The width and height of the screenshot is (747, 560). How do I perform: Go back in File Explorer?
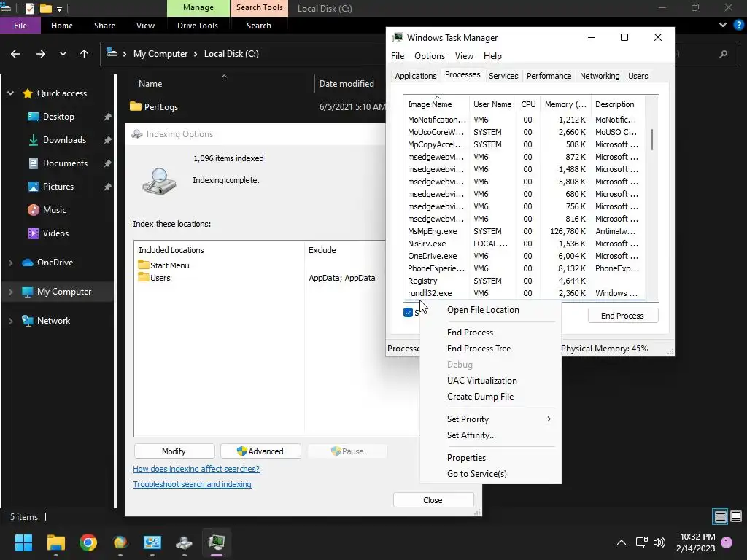coord(15,54)
